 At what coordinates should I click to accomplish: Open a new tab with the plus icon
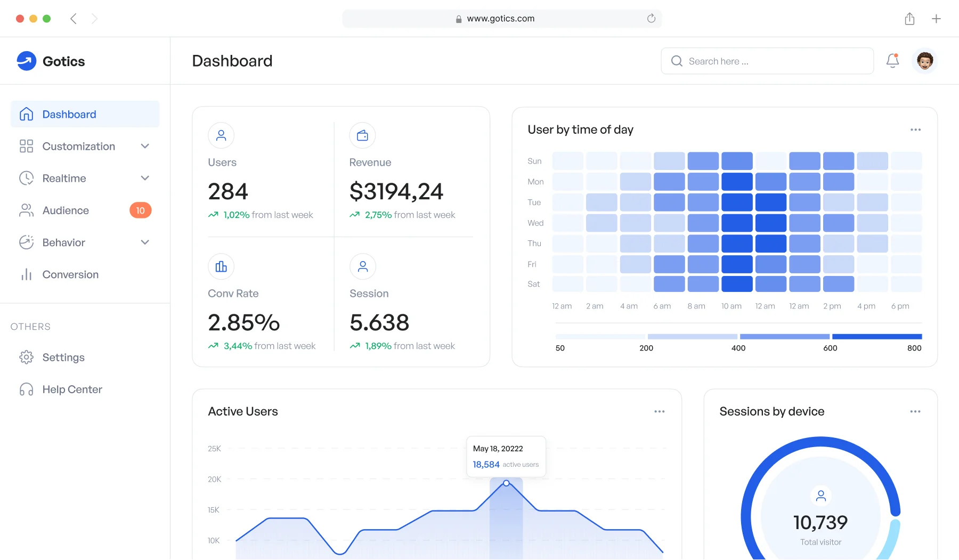(x=936, y=19)
